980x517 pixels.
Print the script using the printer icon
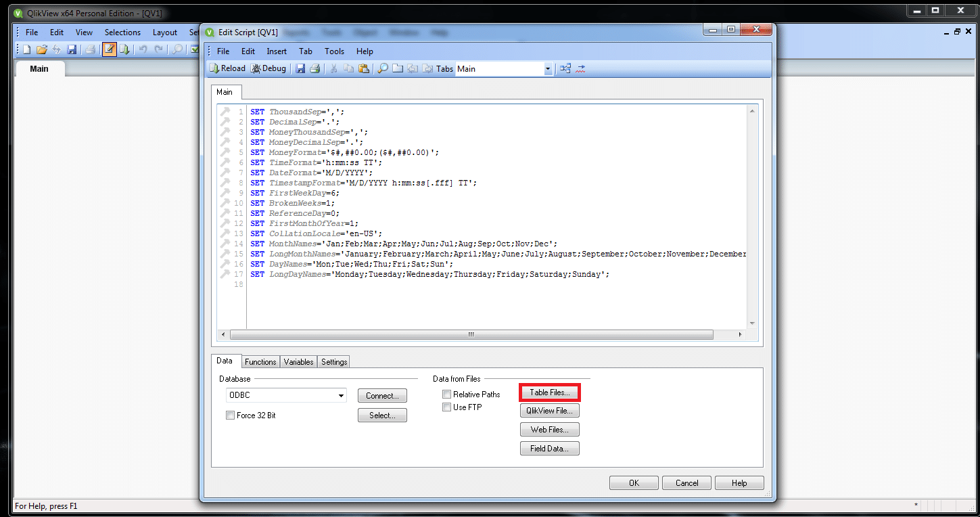[x=314, y=68]
